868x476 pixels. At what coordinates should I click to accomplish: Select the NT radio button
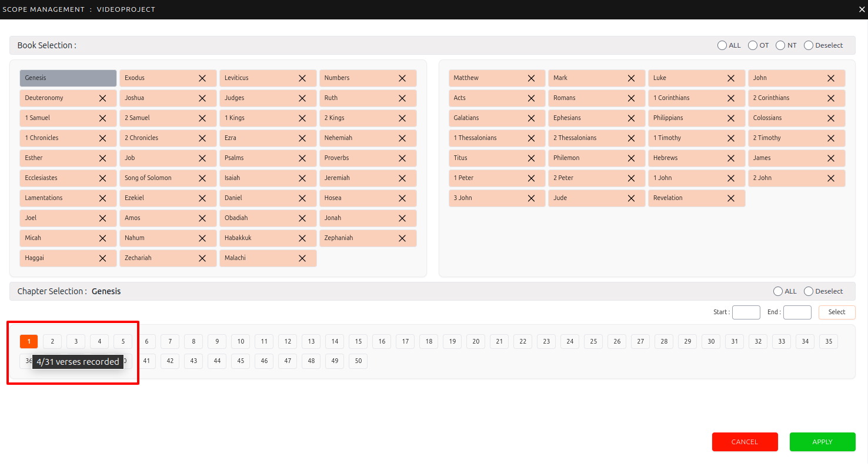coord(780,45)
